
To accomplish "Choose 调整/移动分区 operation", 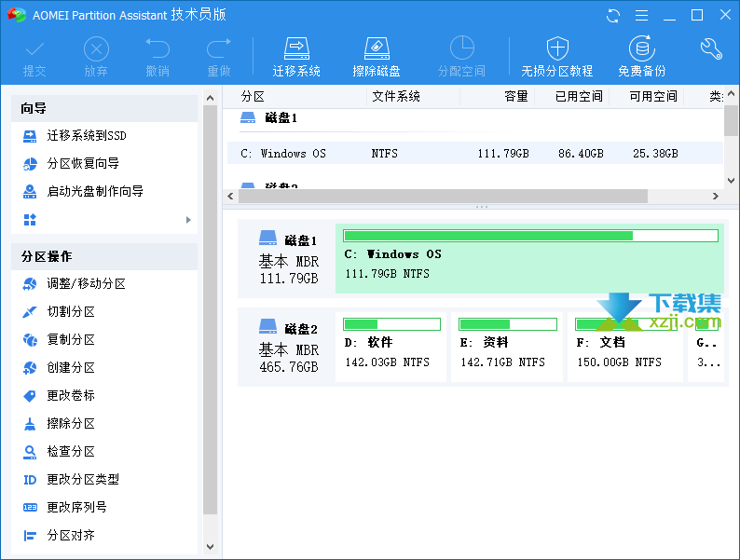I will tap(87, 284).
